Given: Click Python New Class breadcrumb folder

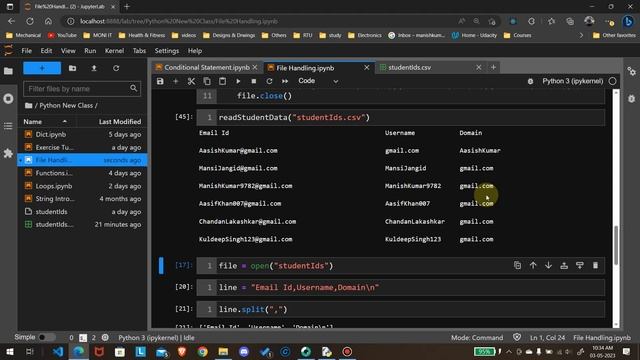Looking at the screenshot, I should pos(66,105).
